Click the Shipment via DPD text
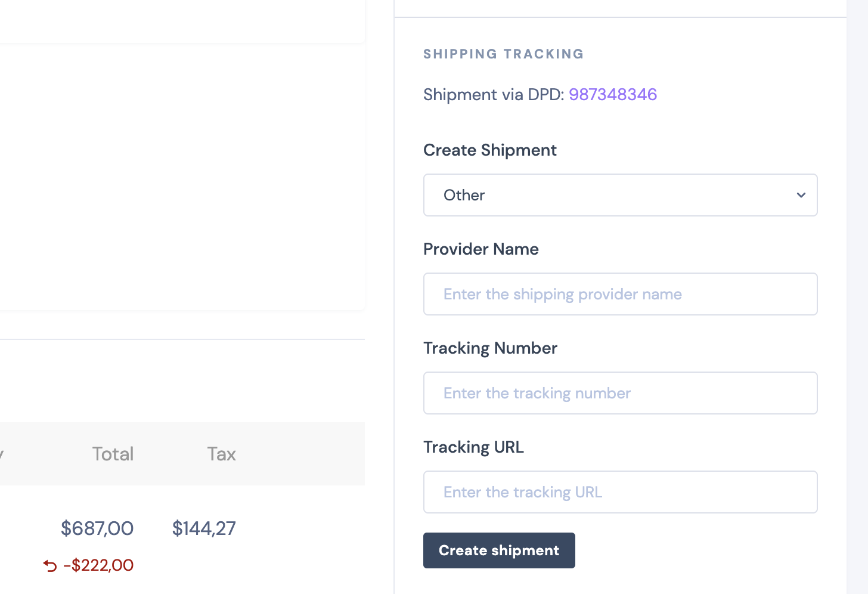The height and width of the screenshot is (594, 868). [x=494, y=94]
